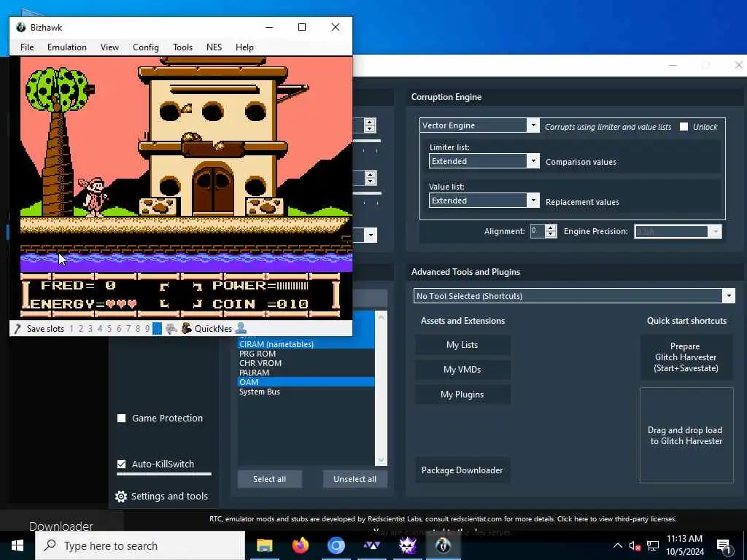The width and height of the screenshot is (747, 560).
Task: Open the Config menu in Bizhawk
Action: coord(146,47)
